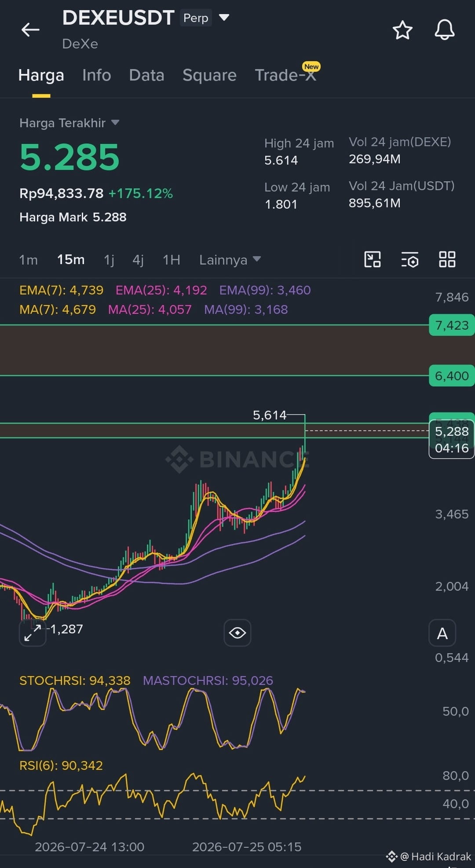Viewport: 475px width, 868px height.
Task: Switch to the Info tab
Action: click(97, 75)
